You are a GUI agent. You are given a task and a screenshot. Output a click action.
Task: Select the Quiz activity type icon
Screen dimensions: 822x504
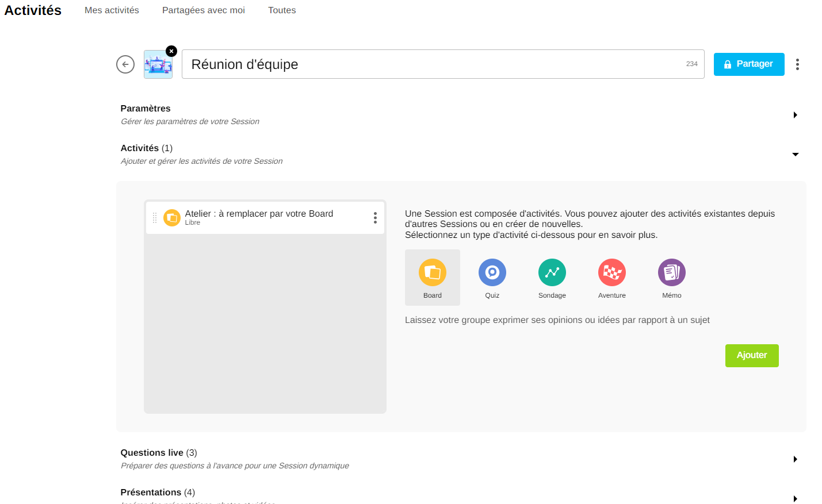point(492,273)
